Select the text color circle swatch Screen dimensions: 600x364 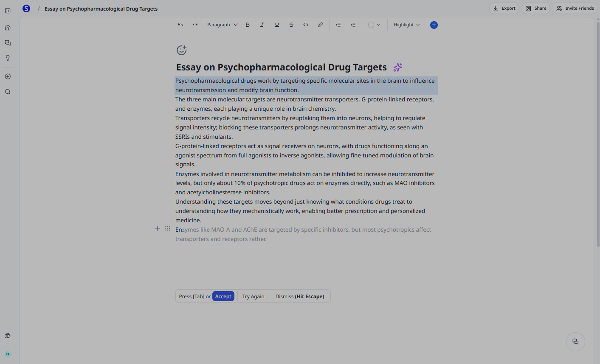[372, 25]
